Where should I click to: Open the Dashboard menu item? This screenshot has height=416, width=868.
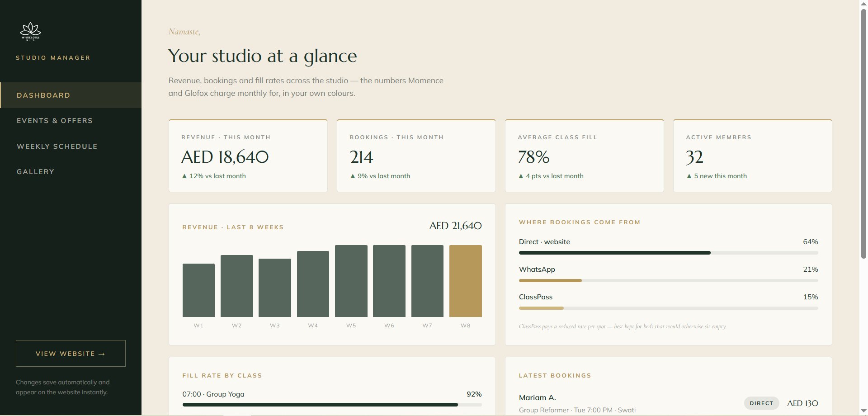(71, 95)
